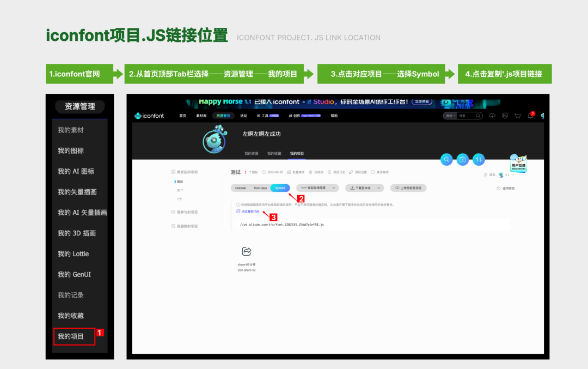The image size is (588, 369).
Task: Open 更多操作 more actions
Action: coord(379,172)
